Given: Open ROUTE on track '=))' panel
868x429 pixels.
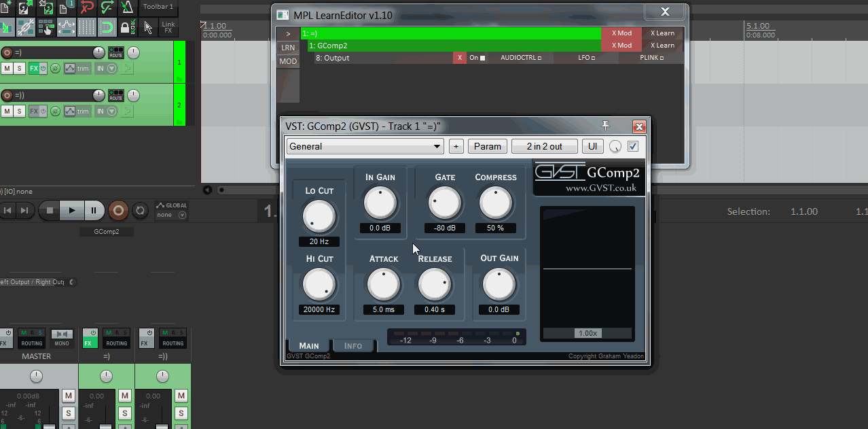Looking at the screenshot, I should tap(116, 95).
